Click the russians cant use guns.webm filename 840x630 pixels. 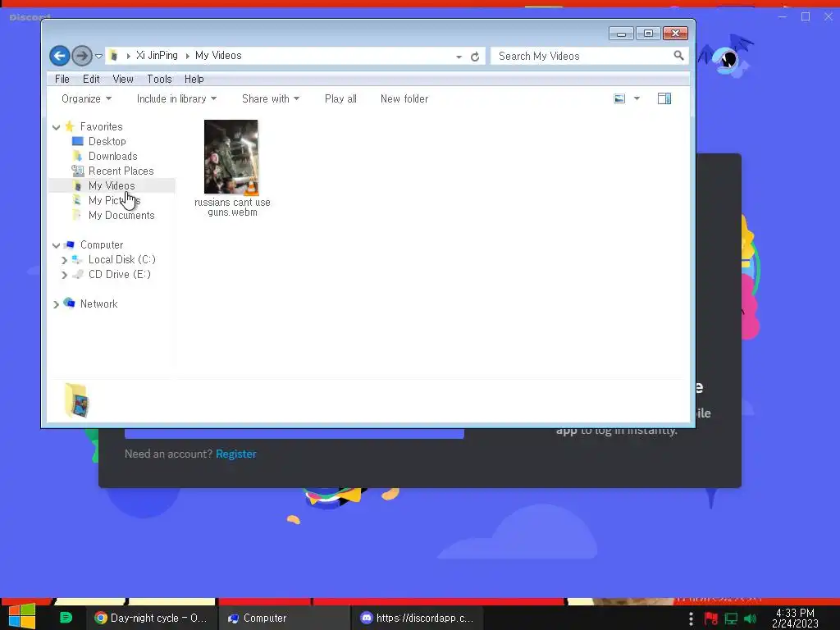[x=232, y=208]
